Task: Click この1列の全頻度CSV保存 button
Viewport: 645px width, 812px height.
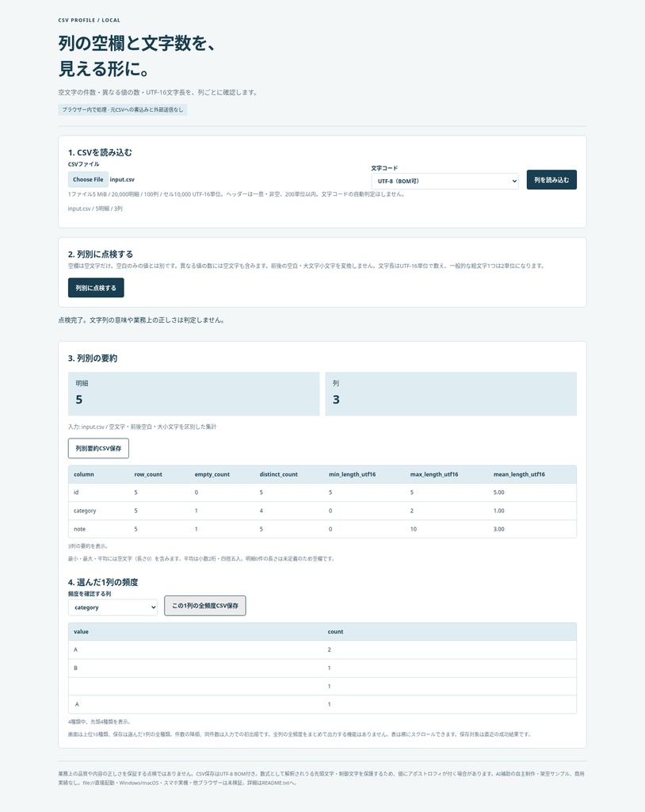Action: pos(205,606)
